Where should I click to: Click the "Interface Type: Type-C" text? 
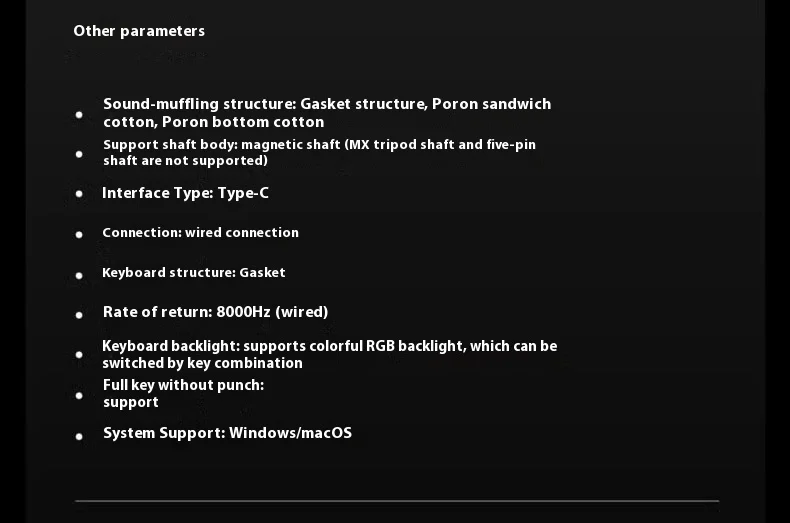[185, 193]
